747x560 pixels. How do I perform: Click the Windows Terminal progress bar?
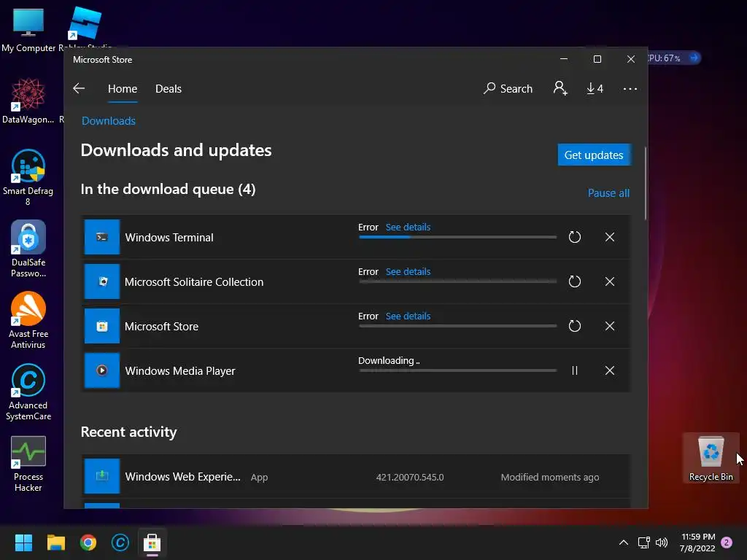(457, 237)
